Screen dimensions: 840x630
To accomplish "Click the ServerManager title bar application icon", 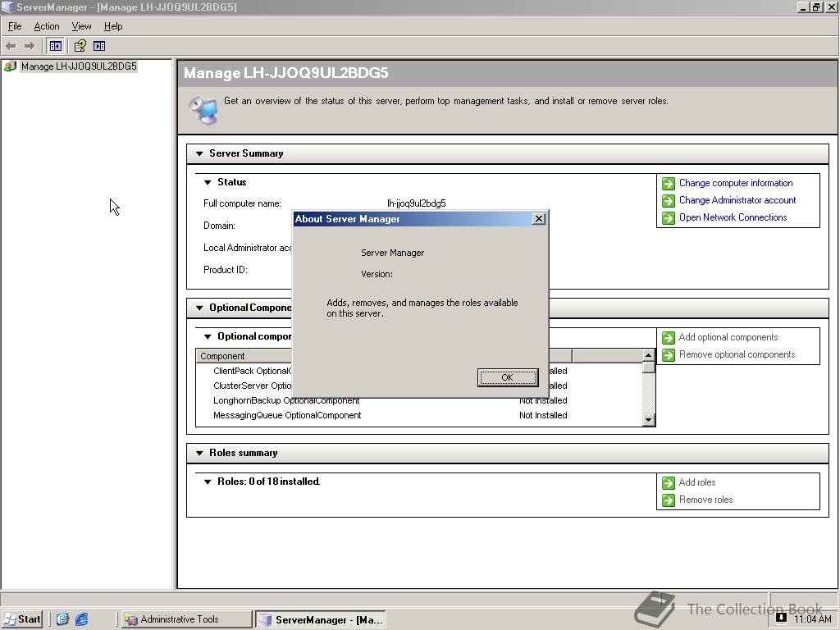I will coord(7,7).
